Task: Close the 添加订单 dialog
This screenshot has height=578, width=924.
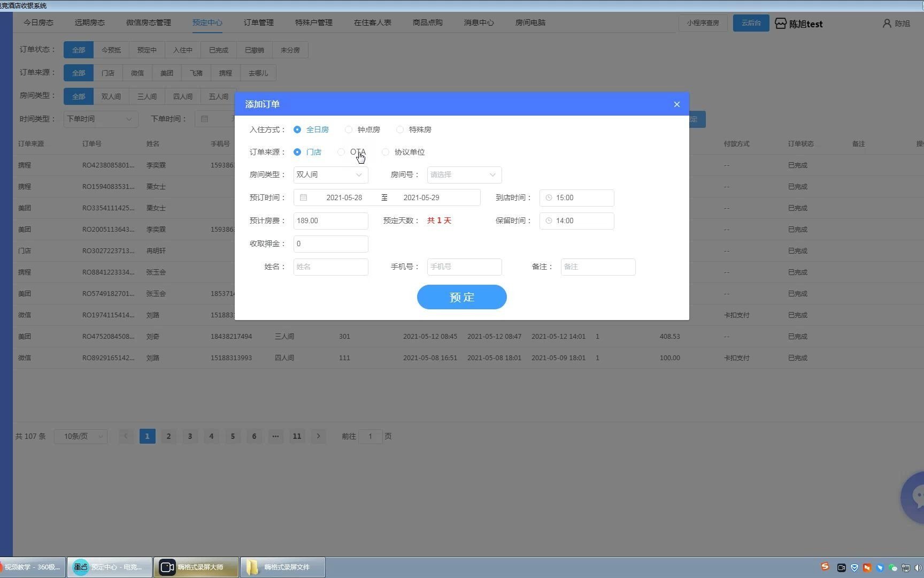Action: [x=676, y=104]
